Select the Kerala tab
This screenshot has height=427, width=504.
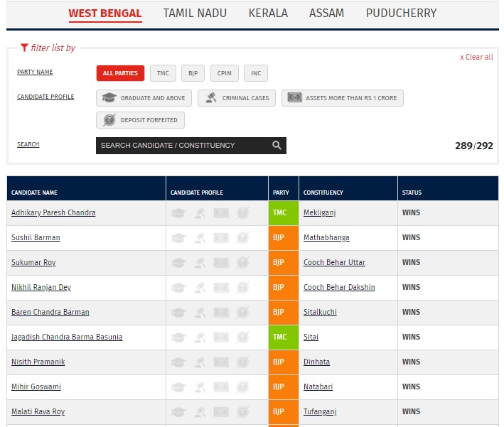coord(268,13)
